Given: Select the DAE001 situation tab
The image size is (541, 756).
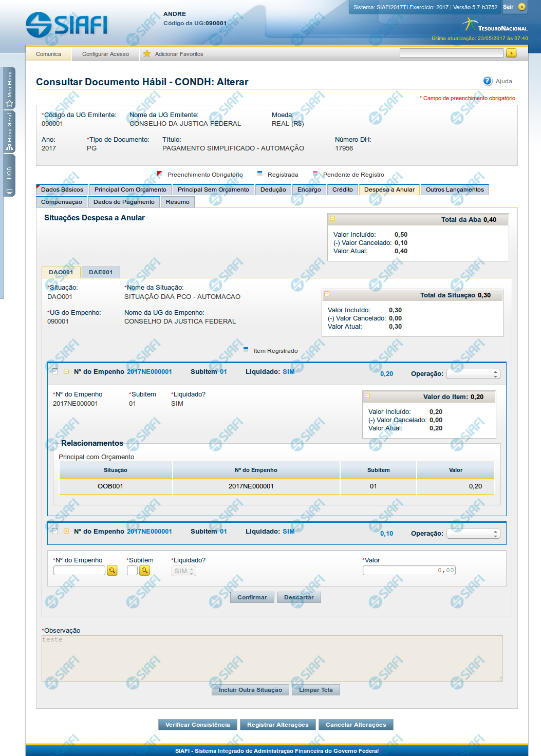Looking at the screenshot, I should tap(101, 272).
